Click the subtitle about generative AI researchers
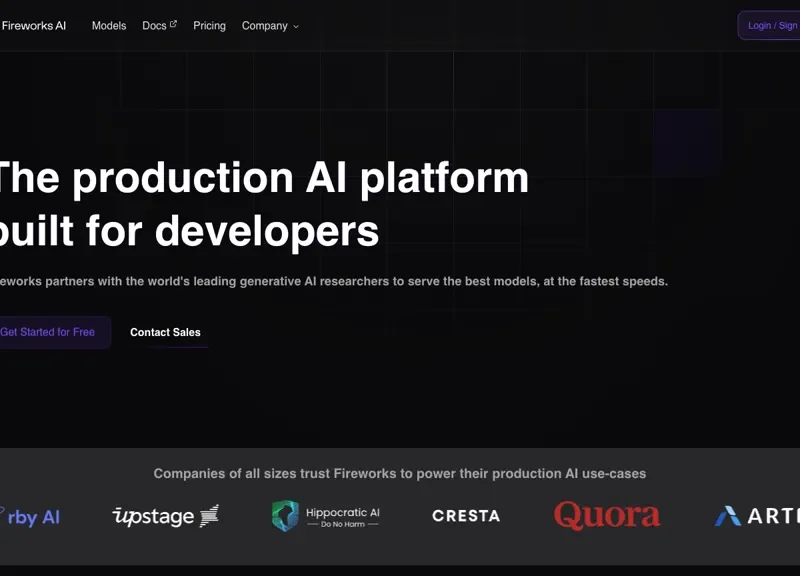The image size is (800, 576). (333, 282)
